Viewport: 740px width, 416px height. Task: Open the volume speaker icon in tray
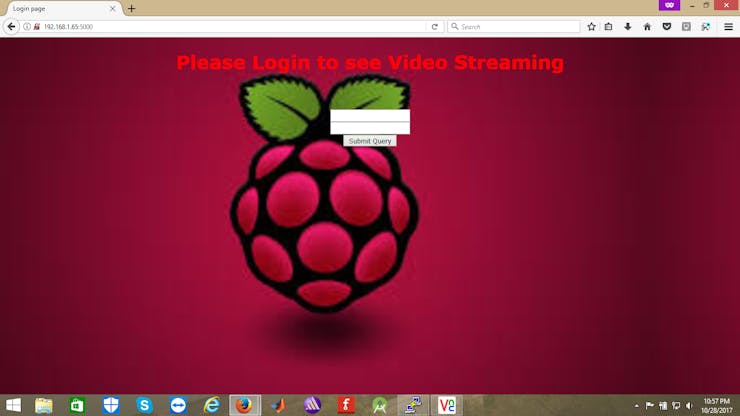(x=689, y=406)
